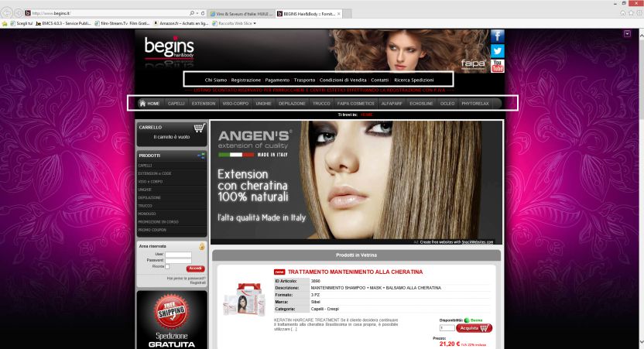Toggle the Ricorda checkbox
This screenshot has height=349, width=644.
167,266
